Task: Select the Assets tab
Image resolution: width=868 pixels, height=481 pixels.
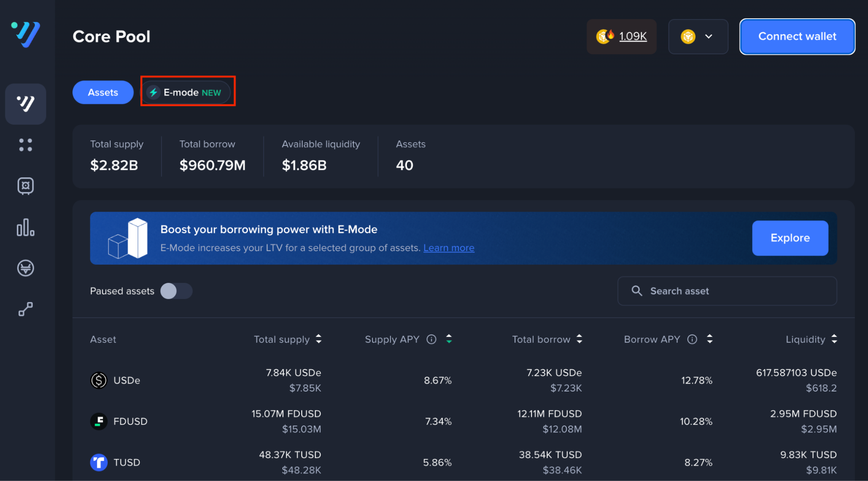Action: click(103, 93)
